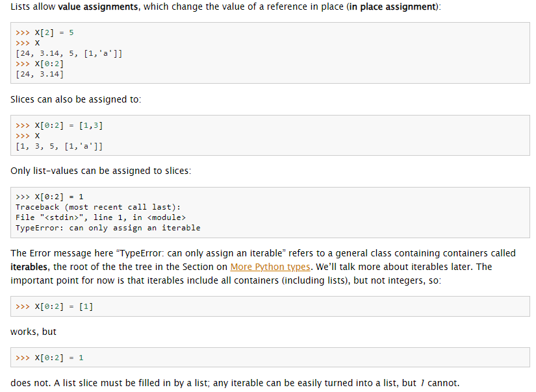This screenshot has height=392, width=536.
Task: Click the italic 1 in final sentence
Action: (x=422, y=383)
